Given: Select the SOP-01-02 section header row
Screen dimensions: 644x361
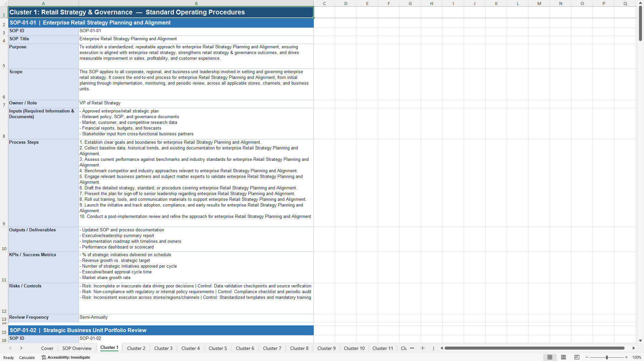Looking at the screenshot, I should pos(161,330).
